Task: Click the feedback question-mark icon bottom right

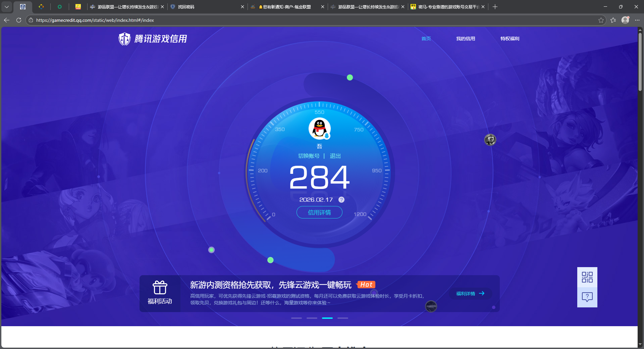Action: 587,297
